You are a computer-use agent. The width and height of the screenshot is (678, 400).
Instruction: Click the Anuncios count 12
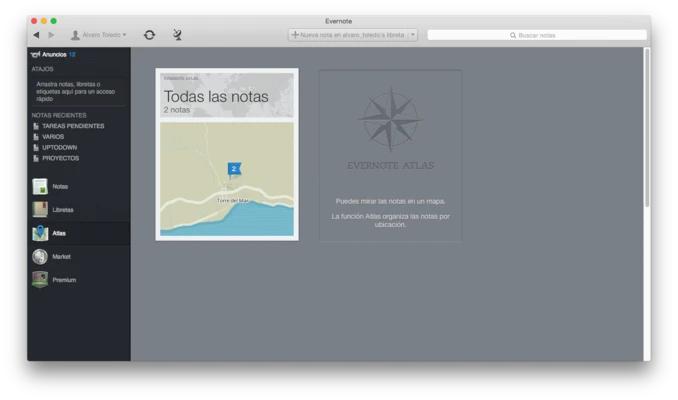coord(72,54)
